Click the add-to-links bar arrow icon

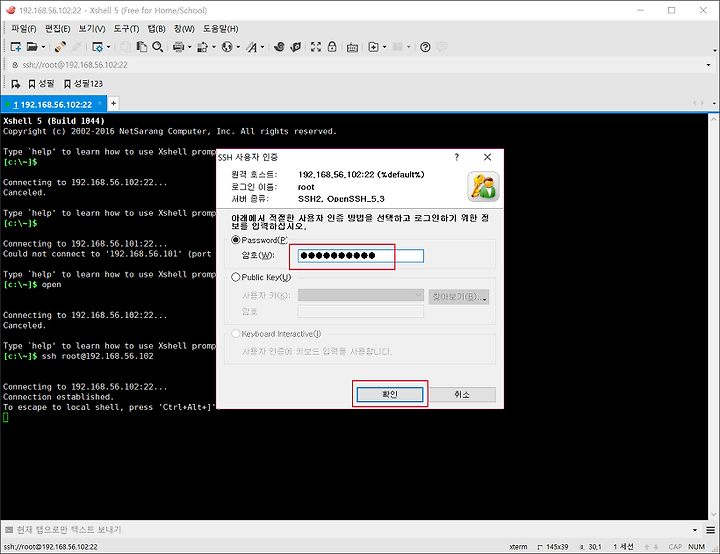16,84
